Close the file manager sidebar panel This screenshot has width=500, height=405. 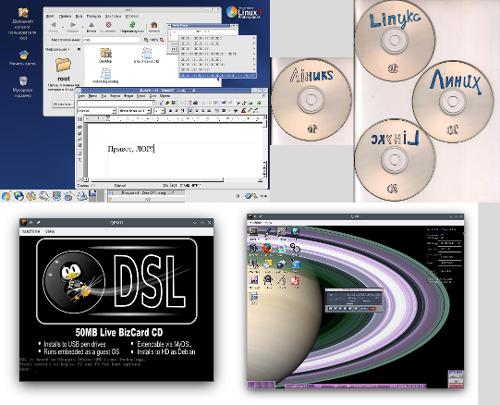pos(79,49)
